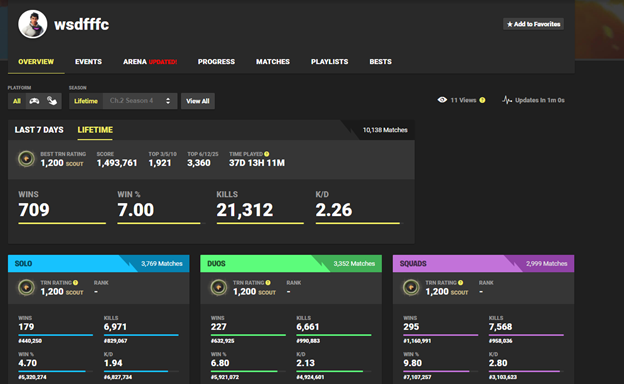This screenshot has height=384, width=624.
Task: Open the Matches tab
Action: point(273,62)
